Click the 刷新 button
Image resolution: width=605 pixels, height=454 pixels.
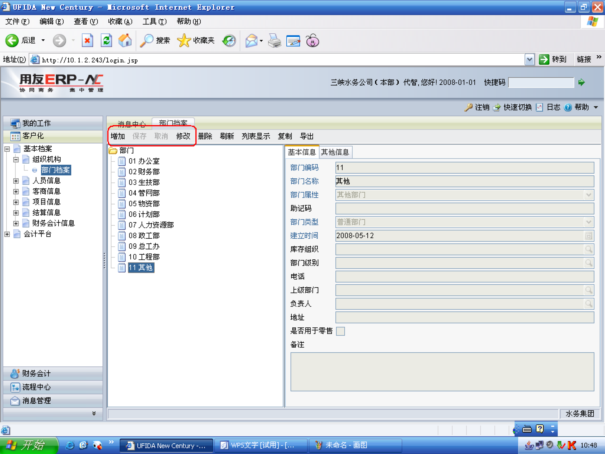pos(227,136)
